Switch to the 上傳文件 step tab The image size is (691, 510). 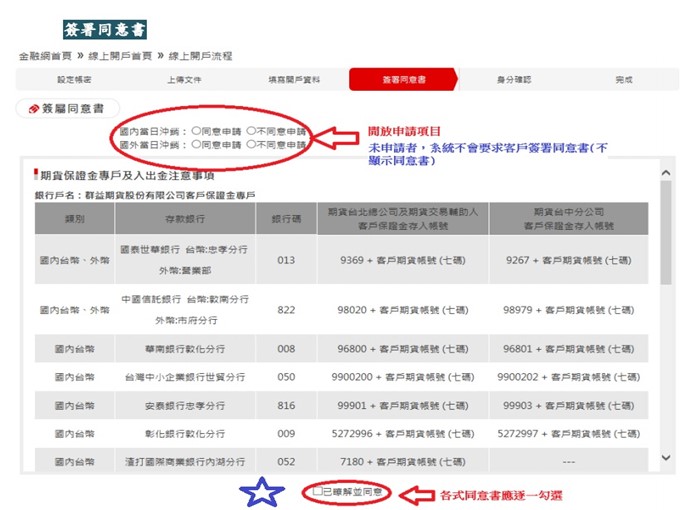[184, 79]
